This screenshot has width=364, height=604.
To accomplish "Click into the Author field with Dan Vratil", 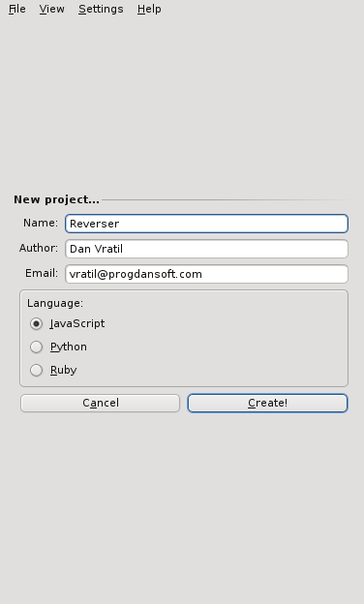I will (206, 249).
